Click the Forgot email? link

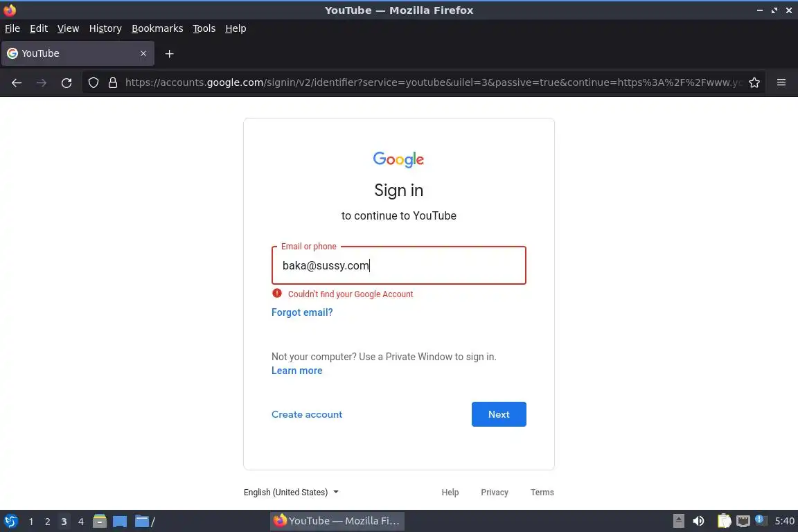[x=302, y=312]
